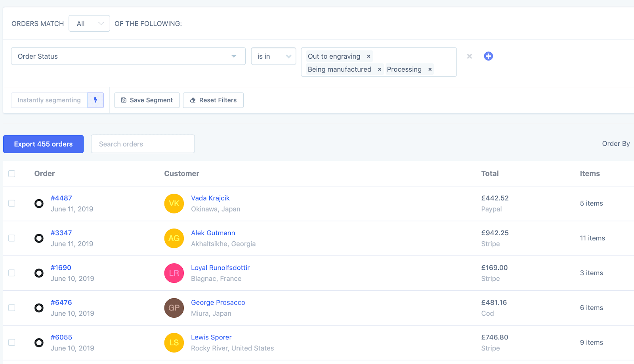Remove the 'Out to engraving' tag

point(369,56)
